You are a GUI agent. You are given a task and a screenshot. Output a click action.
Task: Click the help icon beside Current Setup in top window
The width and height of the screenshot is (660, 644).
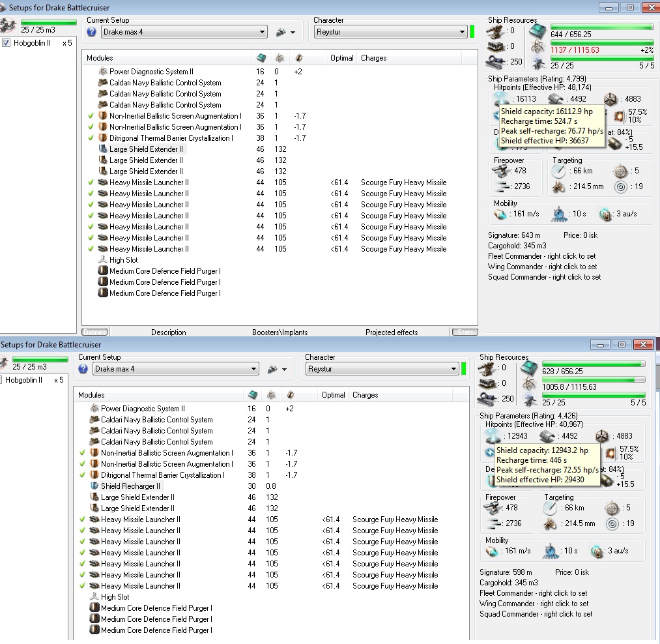point(91,32)
